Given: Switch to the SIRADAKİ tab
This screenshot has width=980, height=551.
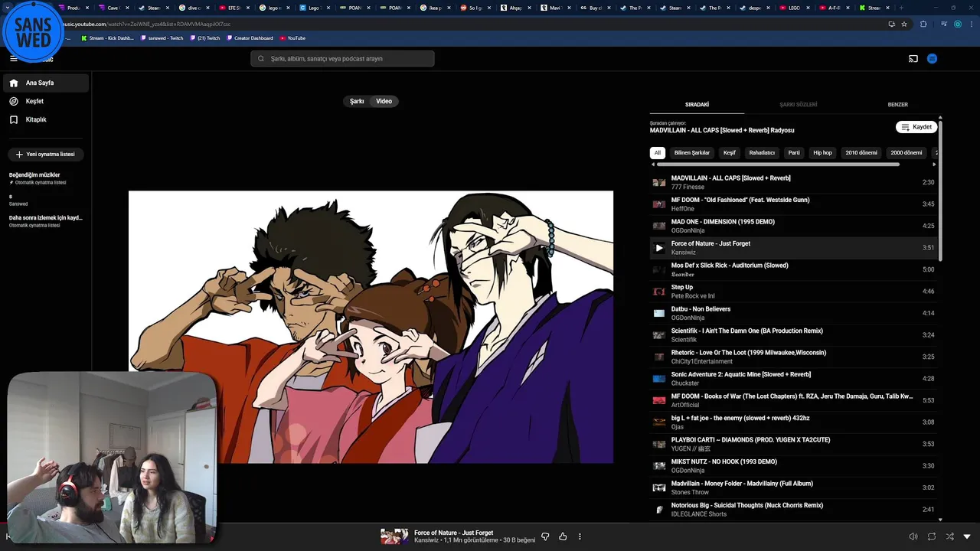Looking at the screenshot, I should (697, 105).
